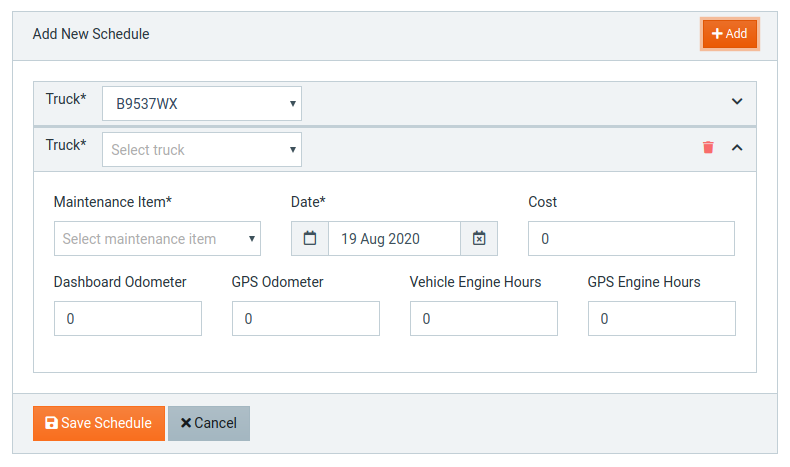Open the Select truck dropdown
This screenshot has width=790, height=467.
point(202,150)
